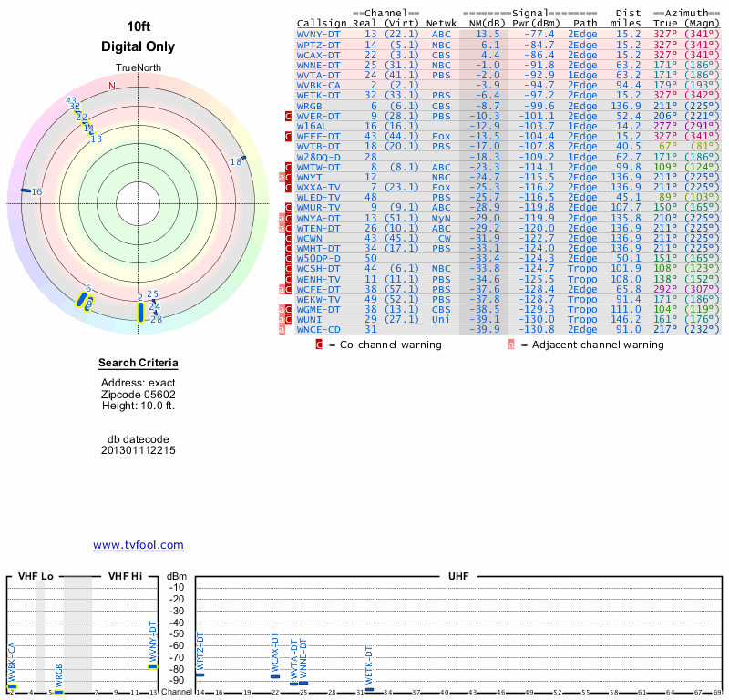Click the WRGB callsign in the station list
Image resolution: width=729 pixels, height=700 pixels.
311,106
